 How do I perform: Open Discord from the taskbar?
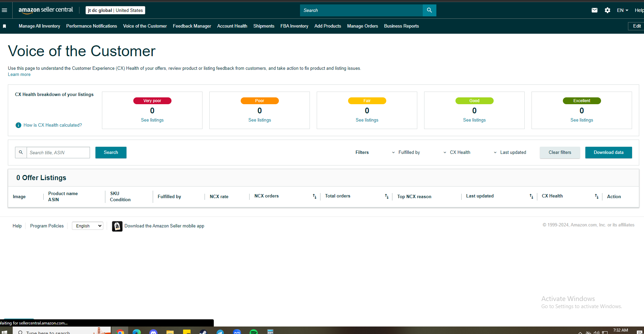tap(153, 332)
